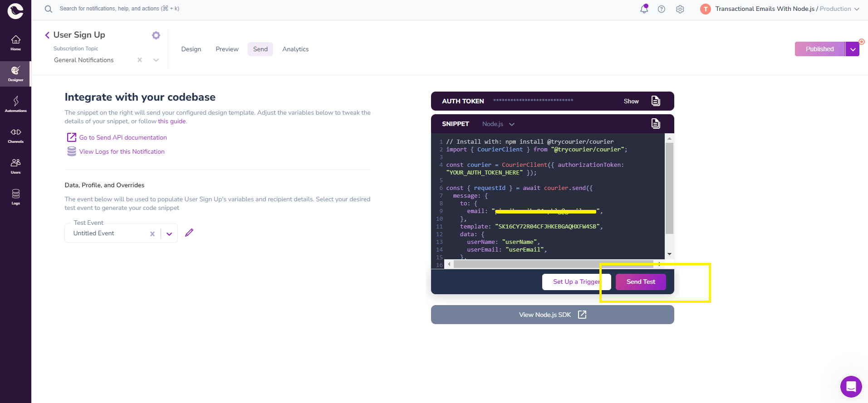The image size is (868, 403).
Task: Switch to Design tab
Action: point(191,49)
